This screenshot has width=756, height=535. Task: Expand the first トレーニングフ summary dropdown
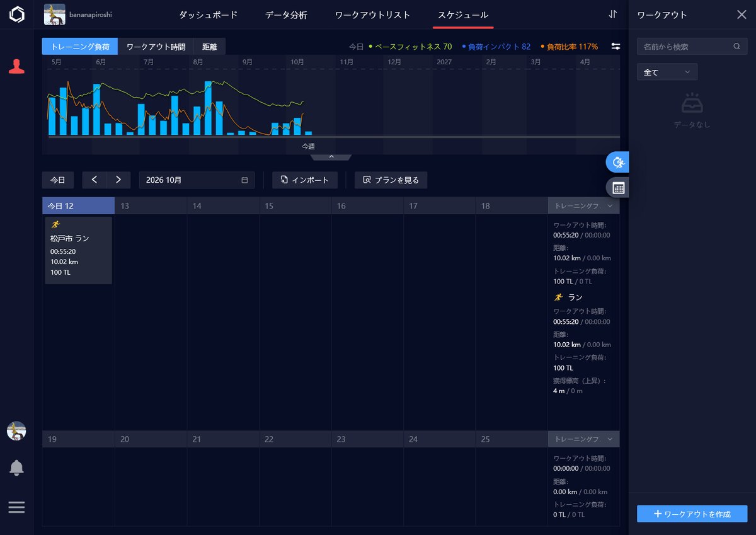pyautogui.click(x=583, y=206)
